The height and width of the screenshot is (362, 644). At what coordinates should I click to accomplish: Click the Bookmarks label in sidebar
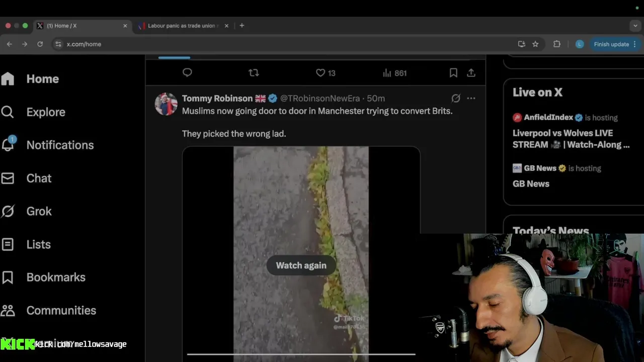56,277
